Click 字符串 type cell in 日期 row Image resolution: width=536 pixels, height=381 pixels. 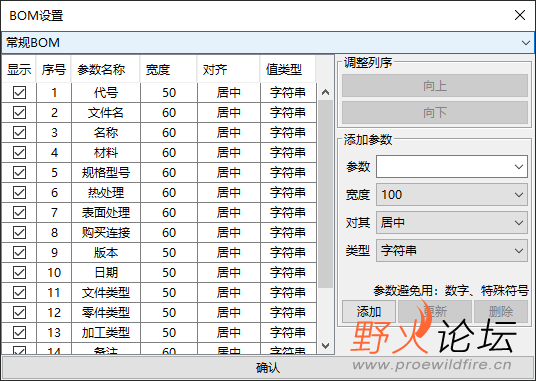288,272
